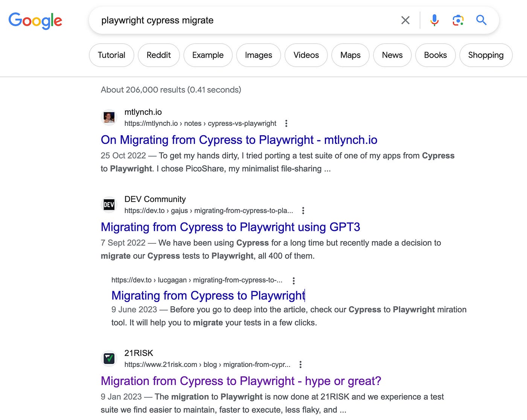Clear the search box with the X icon
The image size is (527, 420).
click(x=405, y=20)
